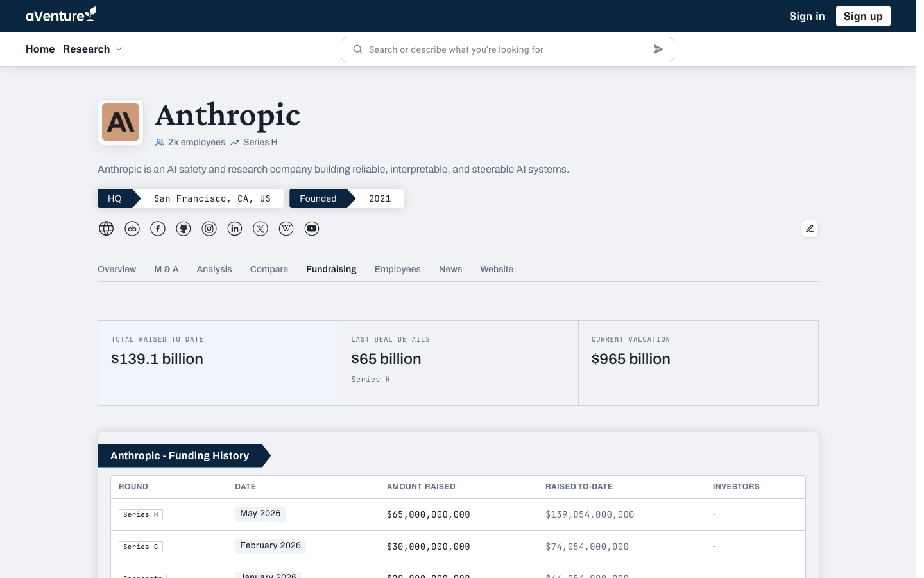924x578 pixels.
Task: Click the Series H stage label under title
Action: 261,142
